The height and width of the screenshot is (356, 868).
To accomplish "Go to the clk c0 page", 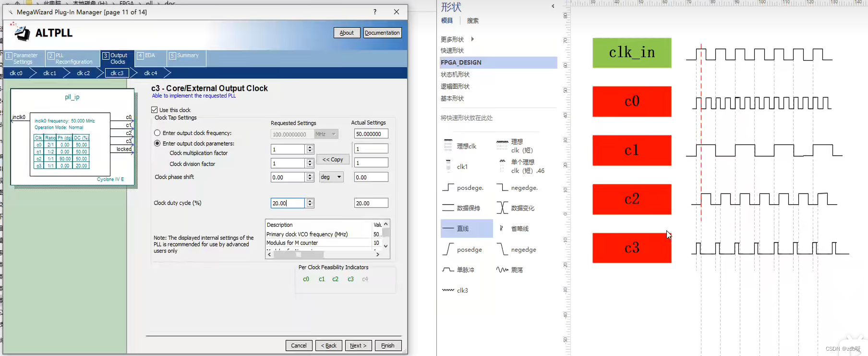I will click(x=16, y=73).
